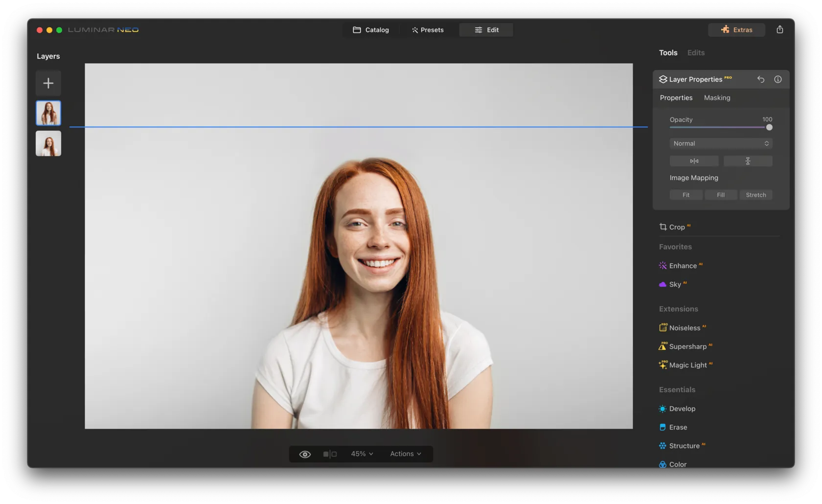Select Fit image mapping option
Image resolution: width=822 pixels, height=504 pixels.
[686, 195]
